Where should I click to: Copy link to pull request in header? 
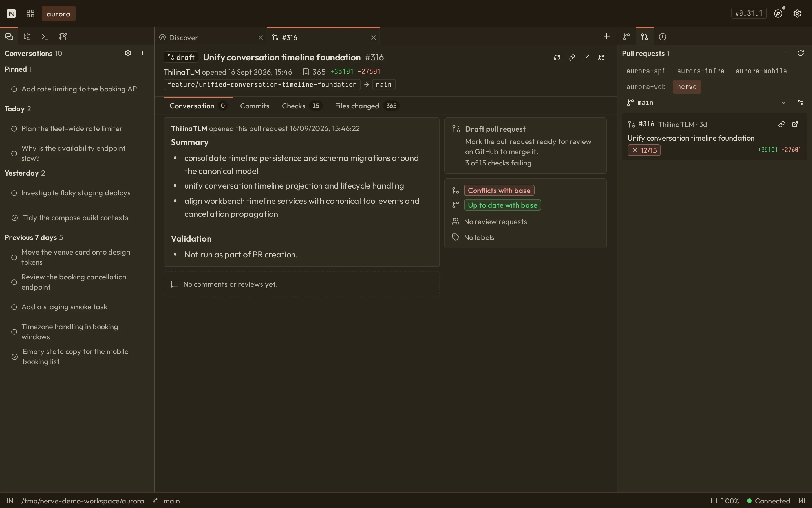572,58
